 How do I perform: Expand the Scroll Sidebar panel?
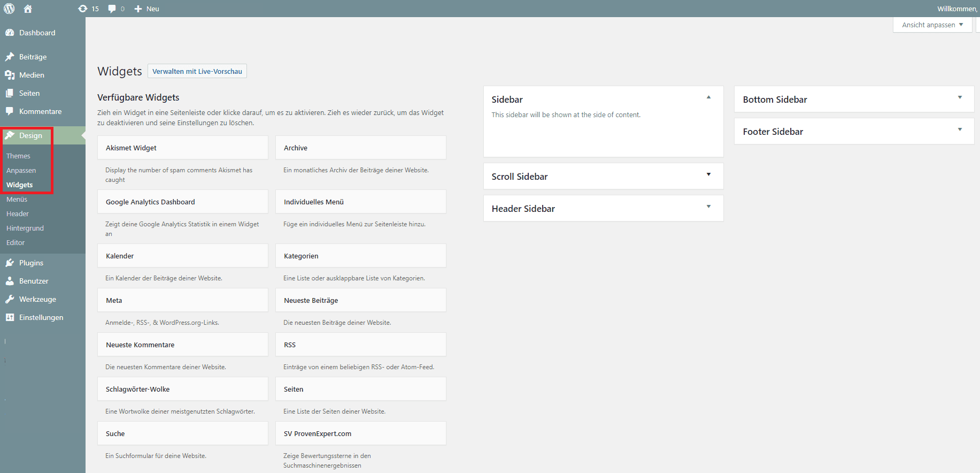click(x=708, y=174)
